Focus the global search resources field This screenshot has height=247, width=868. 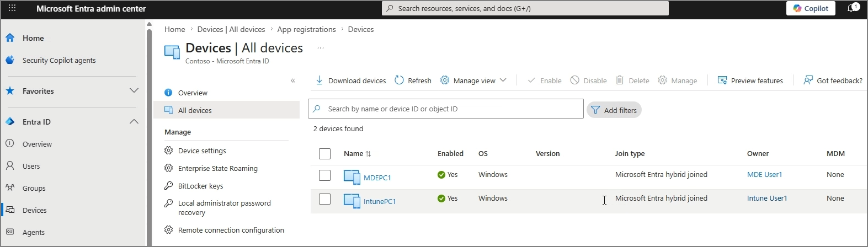pyautogui.click(x=525, y=8)
